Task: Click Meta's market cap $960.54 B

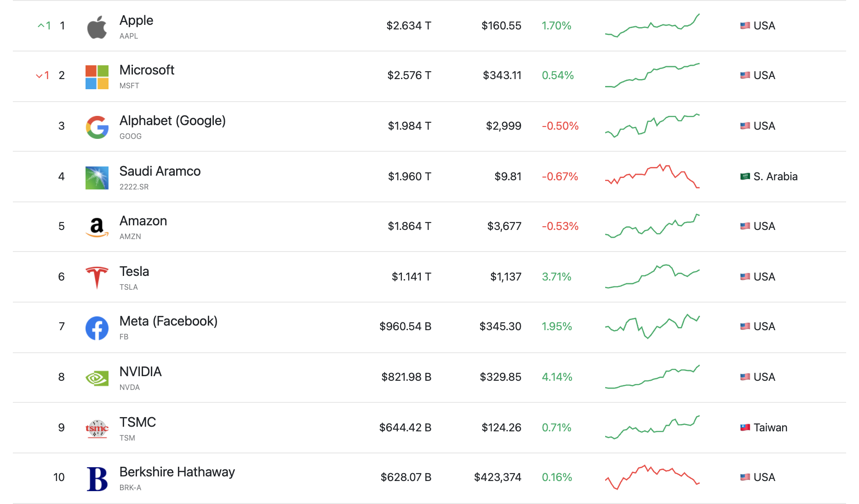Action: (405, 326)
